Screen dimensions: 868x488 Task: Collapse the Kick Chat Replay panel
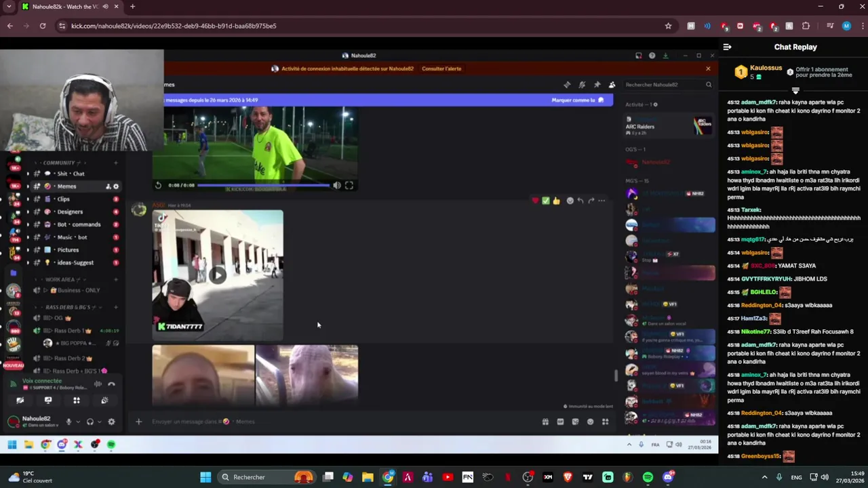[x=727, y=47]
